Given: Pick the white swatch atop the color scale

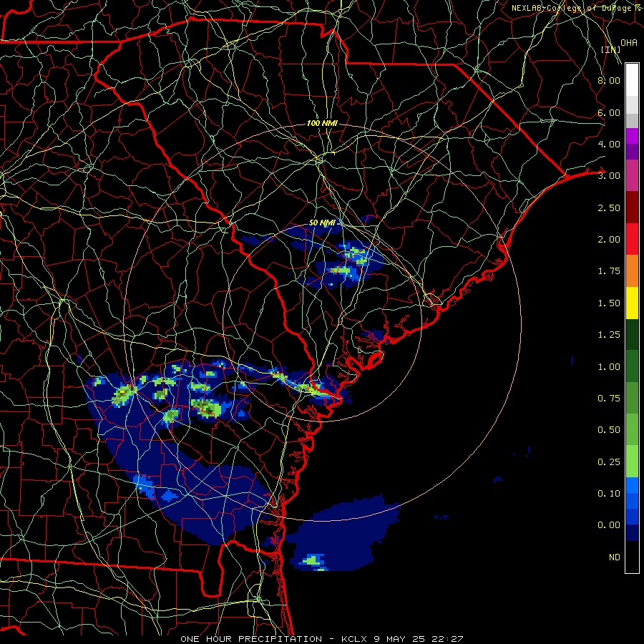Looking at the screenshot, I should point(632,80).
